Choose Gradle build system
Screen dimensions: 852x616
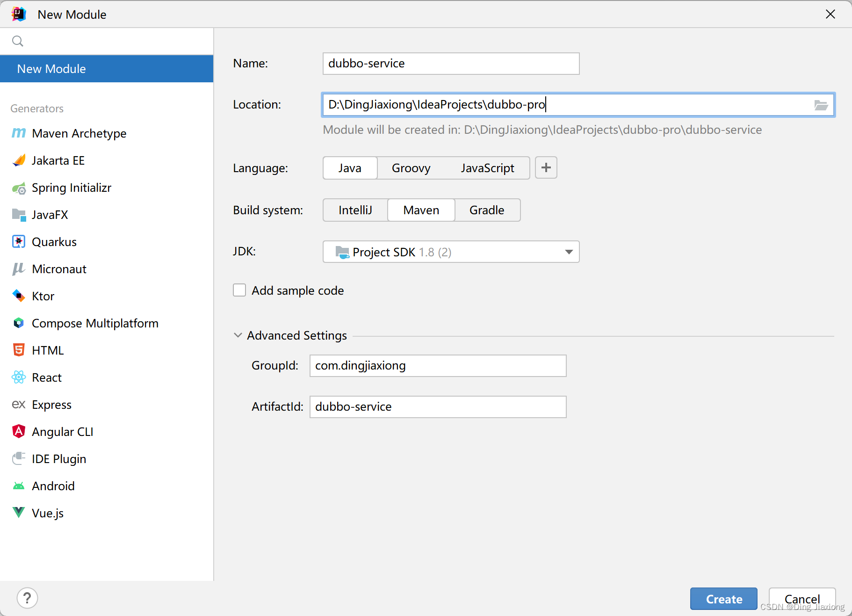[487, 210]
